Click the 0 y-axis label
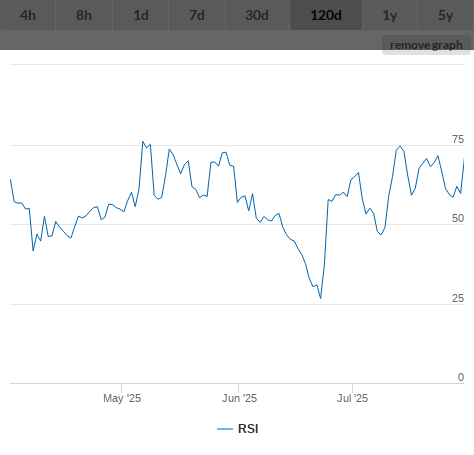The image size is (474, 455). pyautogui.click(x=461, y=377)
